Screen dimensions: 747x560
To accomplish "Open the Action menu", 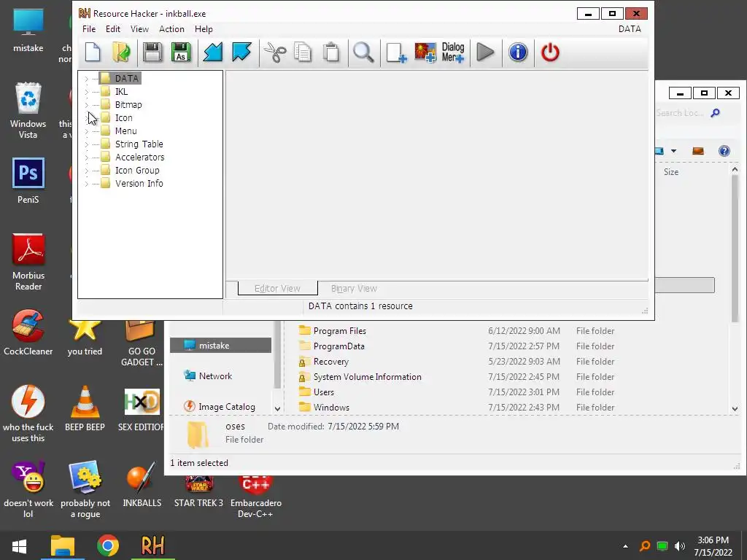I will [x=171, y=29].
